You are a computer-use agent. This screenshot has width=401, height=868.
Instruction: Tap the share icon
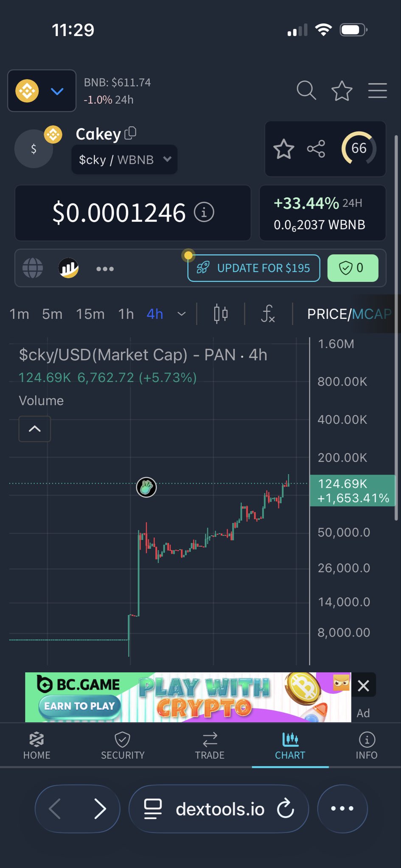click(x=316, y=149)
